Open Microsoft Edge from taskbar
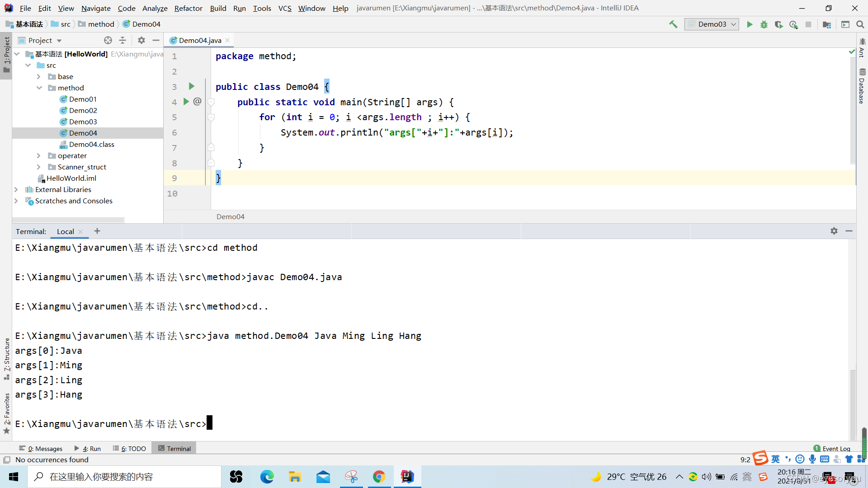Screen dimensions: 868x488 click(x=267, y=477)
